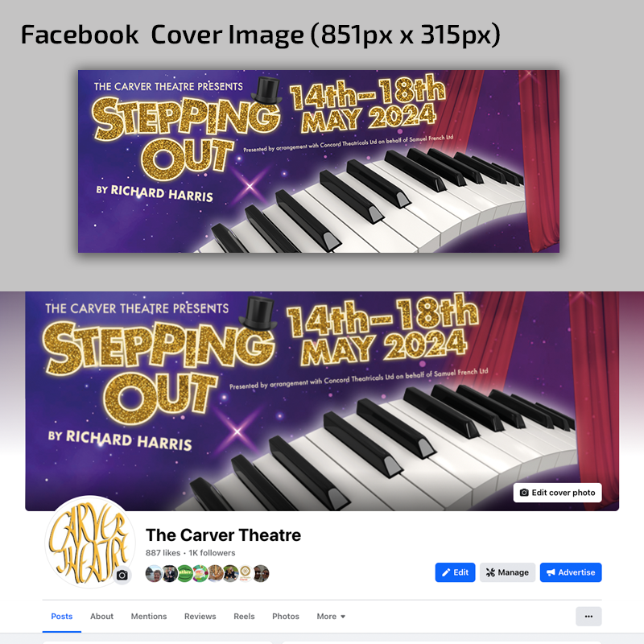Click the blue Edit button
Screen dimensions: 644x644
click(x=455, y=572)
